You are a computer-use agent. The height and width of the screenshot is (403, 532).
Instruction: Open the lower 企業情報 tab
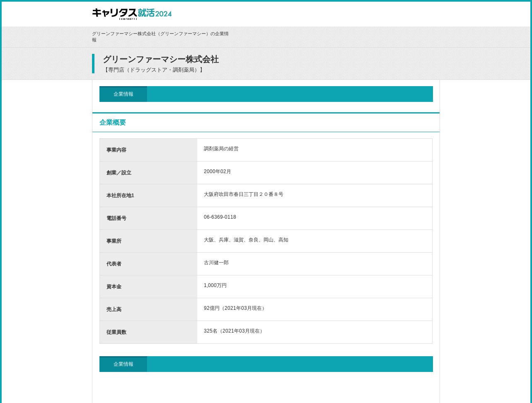123,364
